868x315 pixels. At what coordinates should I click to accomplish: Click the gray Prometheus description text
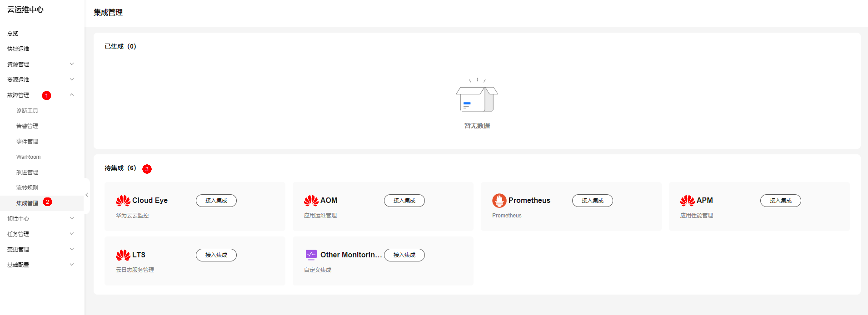[507, 216]
